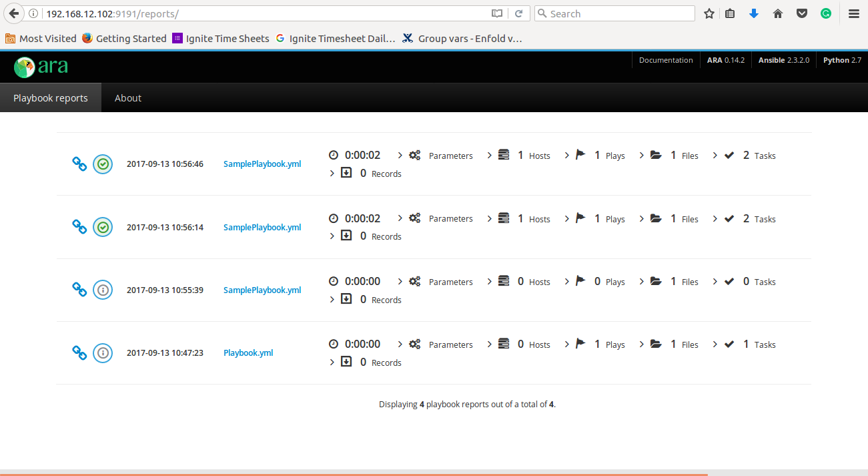Image resolution: width=868 pixels, height=476 pixels.
Task: Open Firefox hamburger menu
Action: click(x=853, y=13)
